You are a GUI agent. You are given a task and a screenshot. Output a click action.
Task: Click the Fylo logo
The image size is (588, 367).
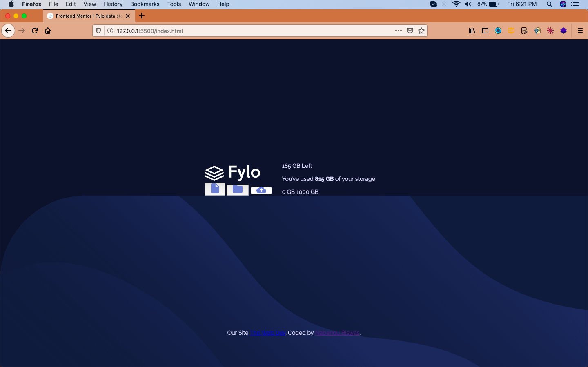pyautogui.click(x=232, y=172)
